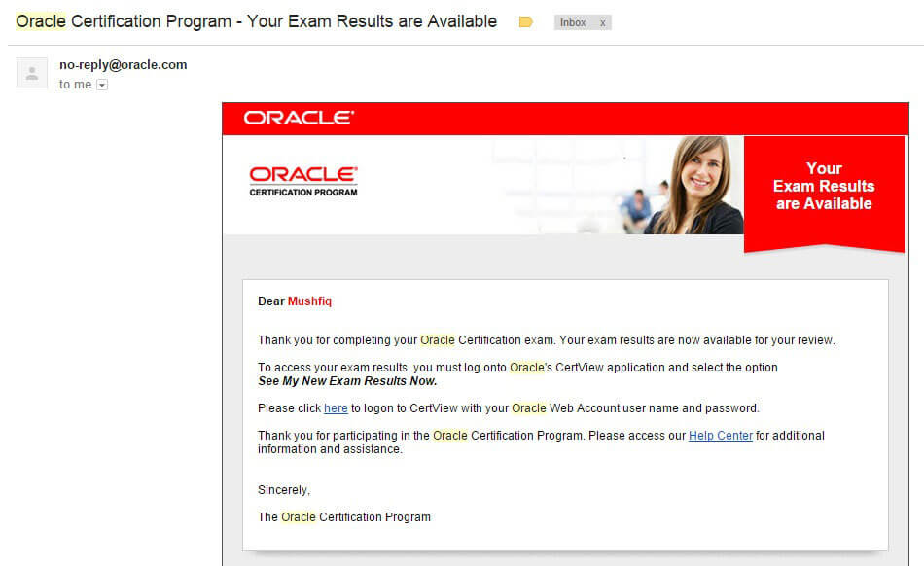Viewport: 924px width, 566px height.
Task: Click the 'Sincerely,' closing line
Action: pyautogui.click(x=284, y=490)
